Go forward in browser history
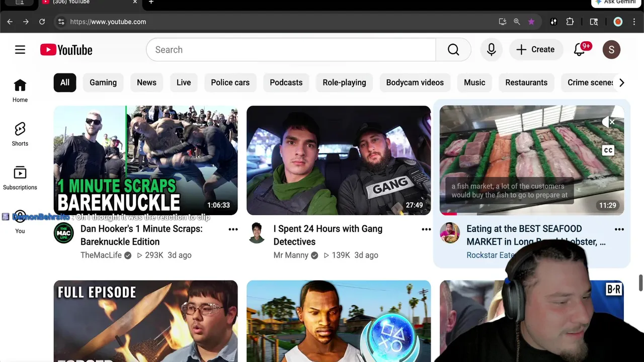644x362 pixels. (26, 22)
